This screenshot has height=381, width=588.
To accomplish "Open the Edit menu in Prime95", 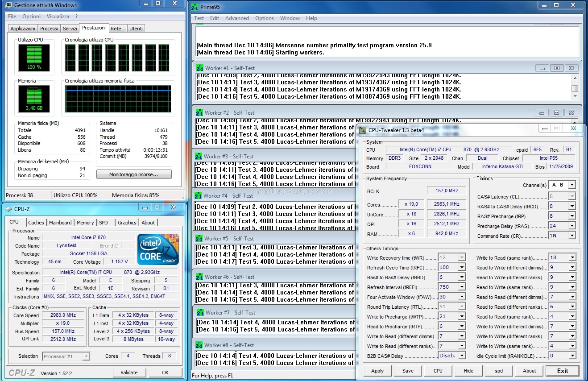I will point(215,18).
